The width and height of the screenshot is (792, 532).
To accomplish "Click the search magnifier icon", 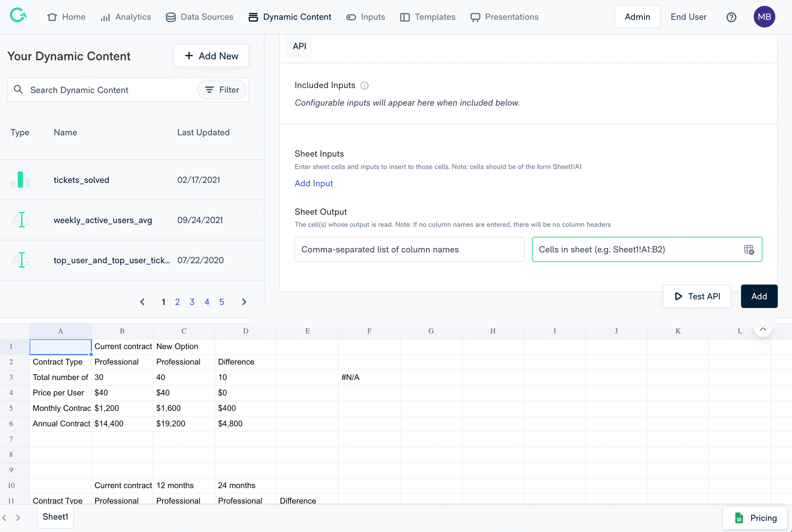I will [x=18, y=90].
